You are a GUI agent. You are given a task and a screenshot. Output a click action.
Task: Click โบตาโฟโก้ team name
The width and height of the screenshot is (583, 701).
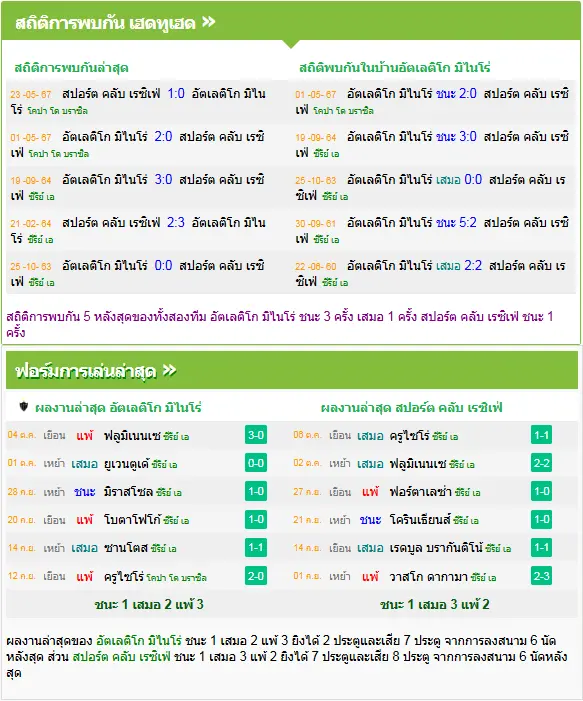132,520
